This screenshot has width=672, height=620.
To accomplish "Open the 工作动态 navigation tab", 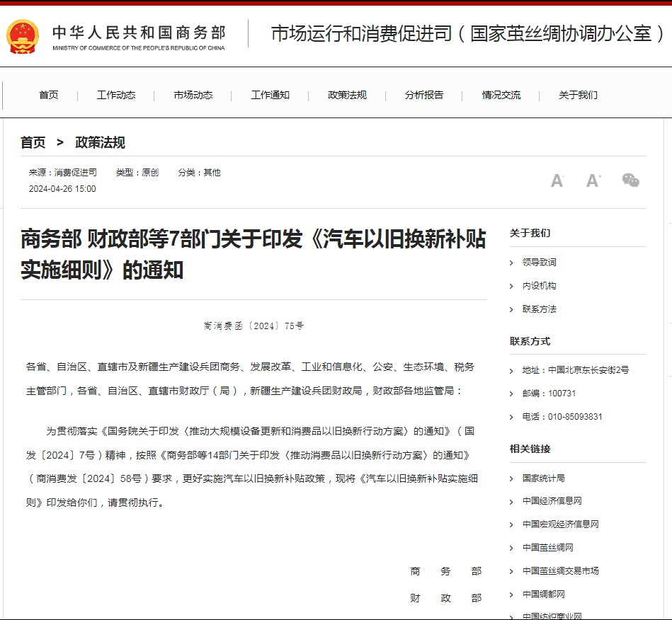I will [116, 95].
